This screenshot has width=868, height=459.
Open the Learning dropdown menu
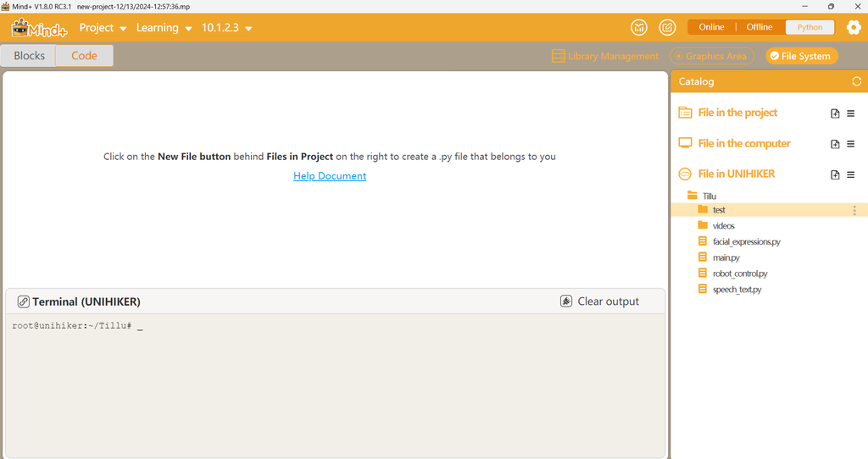(164, 28)
